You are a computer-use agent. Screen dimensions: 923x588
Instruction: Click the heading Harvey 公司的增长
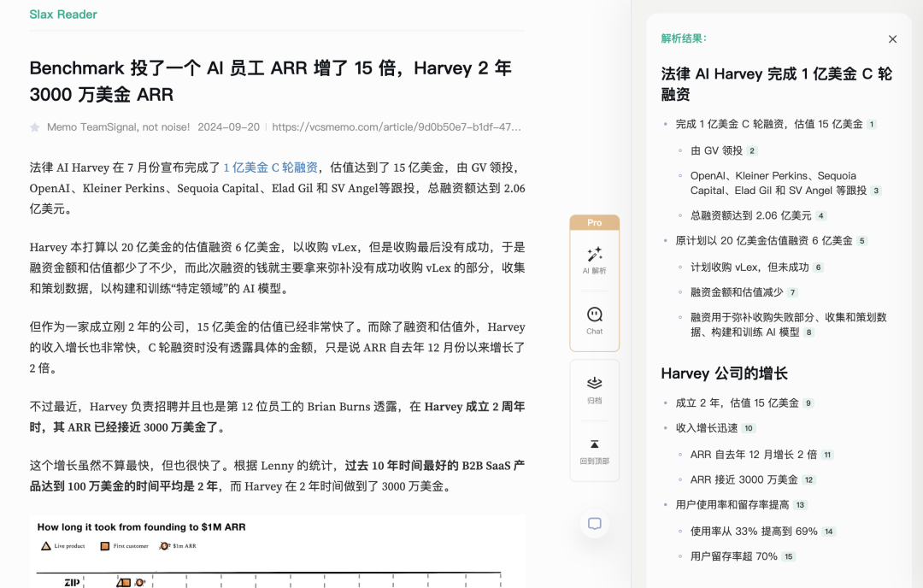[x=724, y=373]
